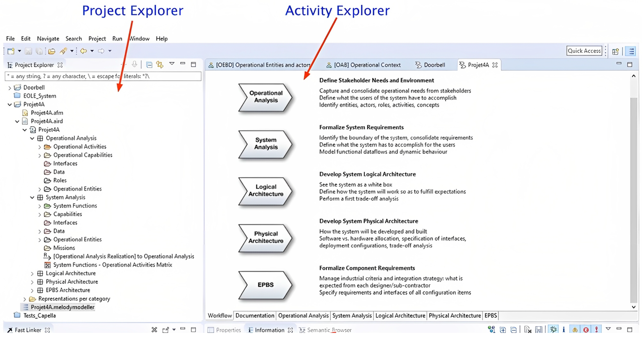
Task: Click the Activity Explorer vertical scrollbar
Action: coord(633,200)
